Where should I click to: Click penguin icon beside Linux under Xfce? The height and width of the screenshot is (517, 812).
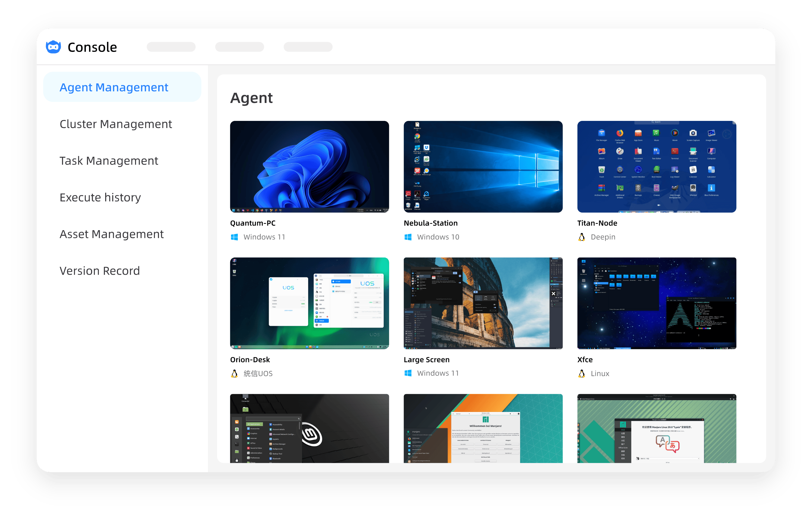(x=581, y=374)
